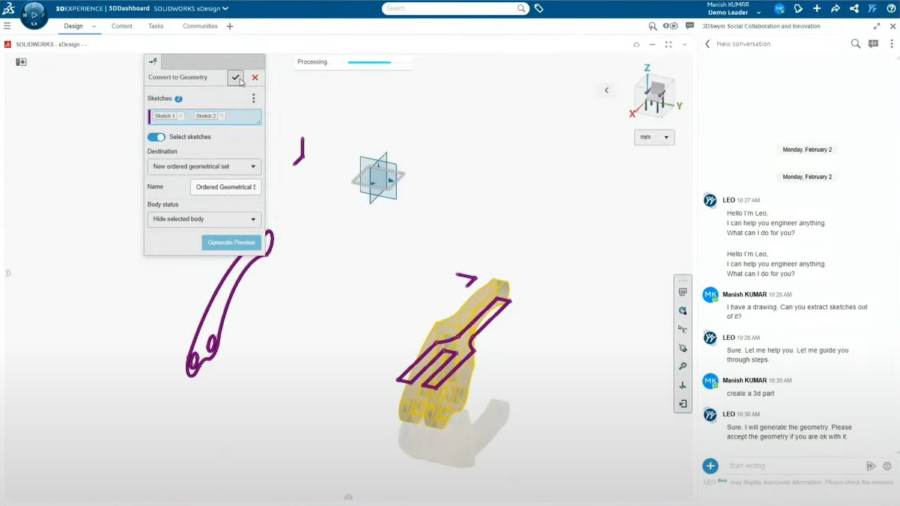
Task: Click the share arrow icon in top bar
Action: [835, 8]
